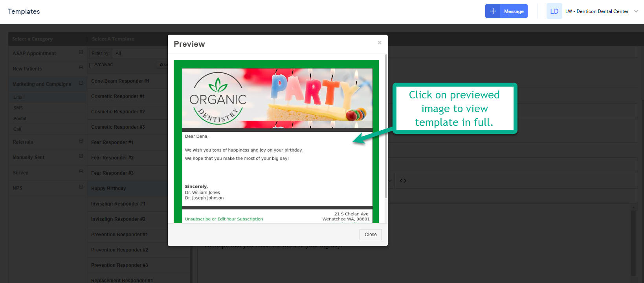Click the Manually Sent category label
Screen dimensions: 644x283
(28, 157)
